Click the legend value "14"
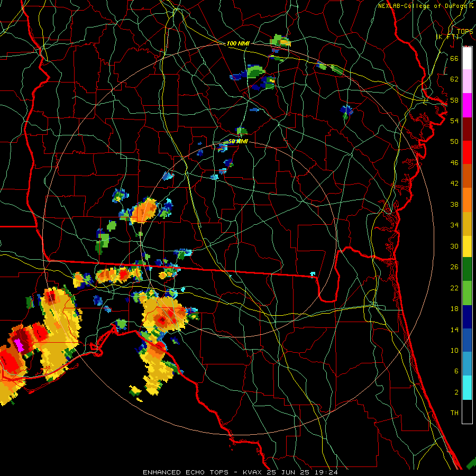This screenshot has height=476, width=476. [454, 329]
